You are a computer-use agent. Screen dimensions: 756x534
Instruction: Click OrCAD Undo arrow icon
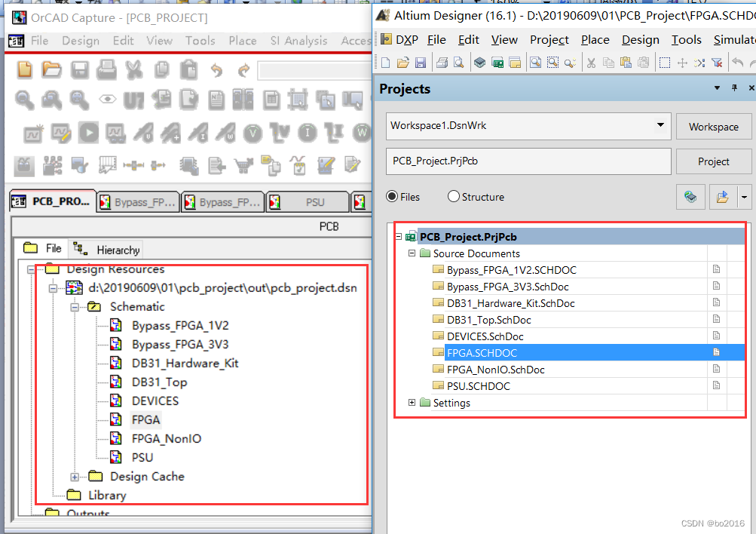coord(216,70)
